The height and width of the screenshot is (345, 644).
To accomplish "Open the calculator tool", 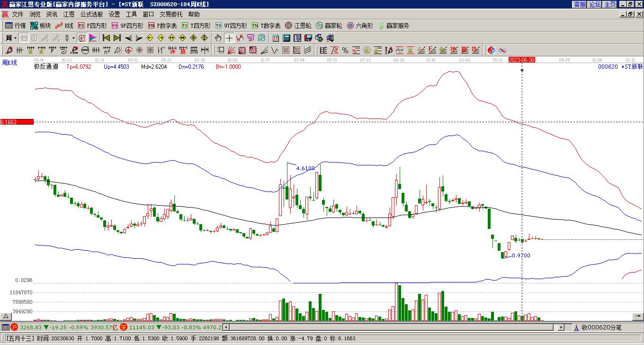I will click(286, 38).
